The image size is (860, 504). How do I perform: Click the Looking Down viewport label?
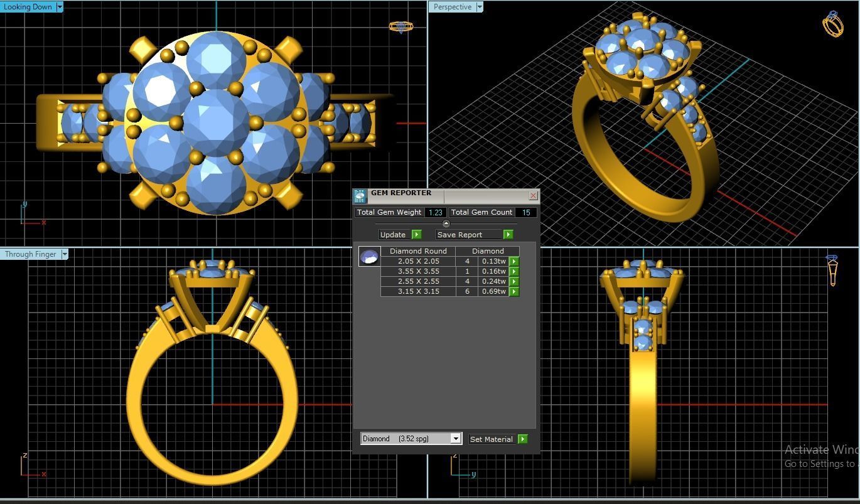(x=28, y=7)
